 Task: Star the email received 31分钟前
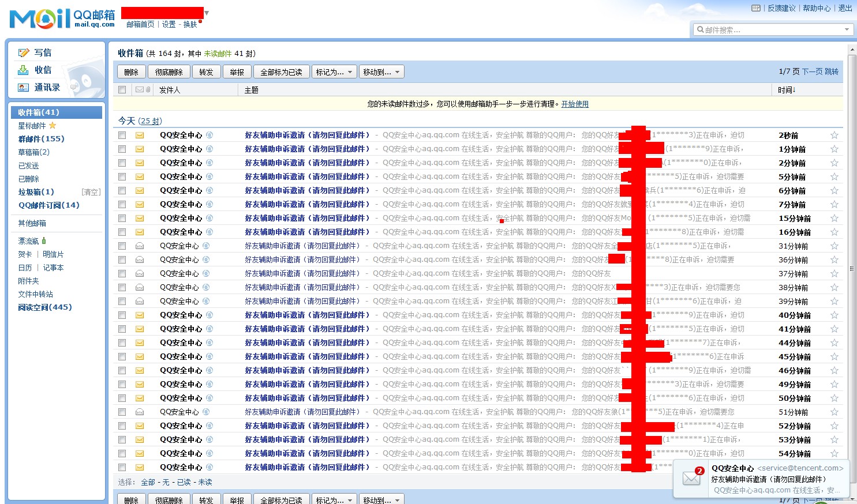(834, 246)
